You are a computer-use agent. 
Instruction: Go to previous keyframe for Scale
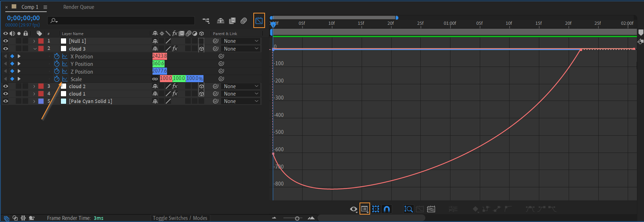[5, 79]
